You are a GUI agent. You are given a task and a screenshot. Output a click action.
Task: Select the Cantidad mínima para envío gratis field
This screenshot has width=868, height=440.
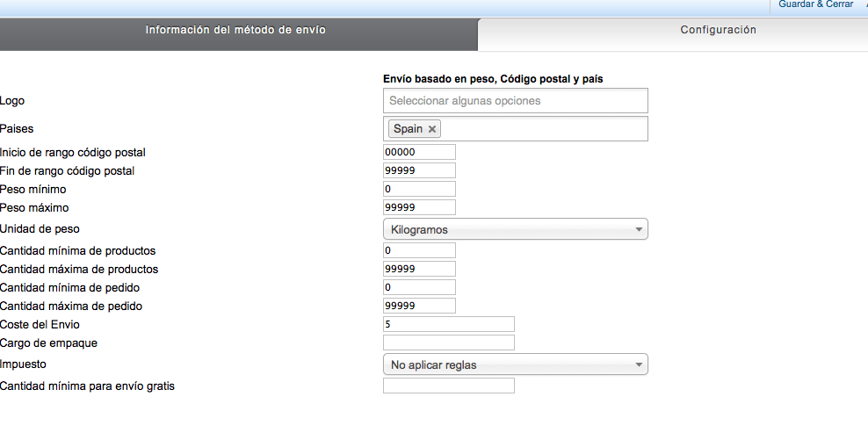[x=448, y=386]
